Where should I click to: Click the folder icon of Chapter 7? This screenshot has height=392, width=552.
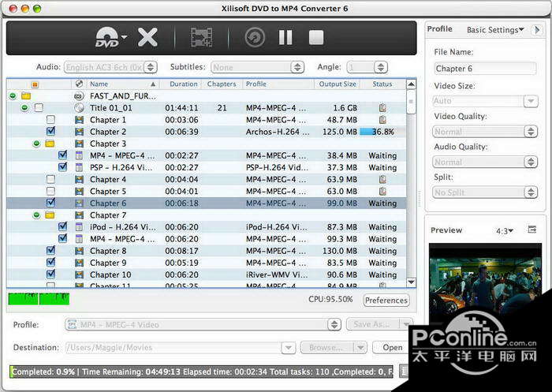point(50,215)
